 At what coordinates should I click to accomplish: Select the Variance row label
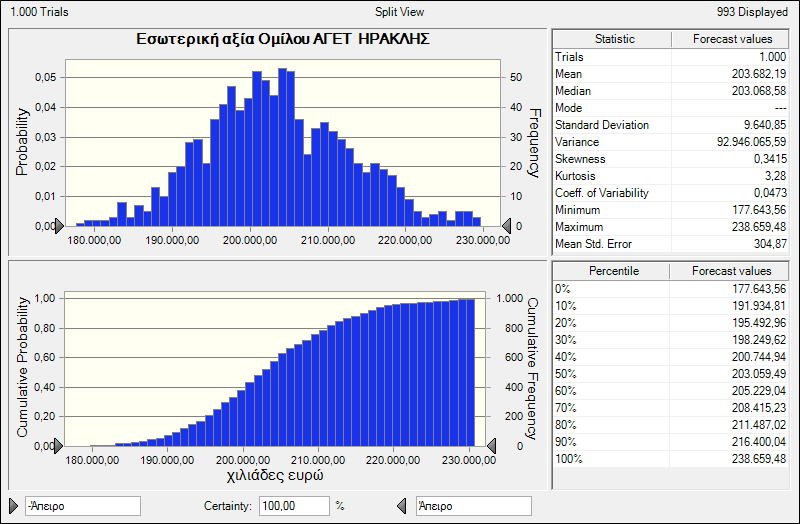tap(577, 142)
